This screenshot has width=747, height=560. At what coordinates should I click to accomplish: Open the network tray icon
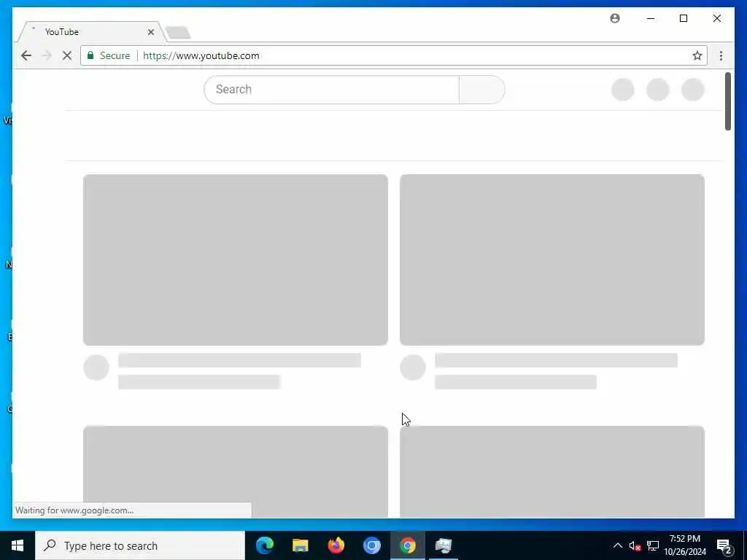click(x=653, y=545)
